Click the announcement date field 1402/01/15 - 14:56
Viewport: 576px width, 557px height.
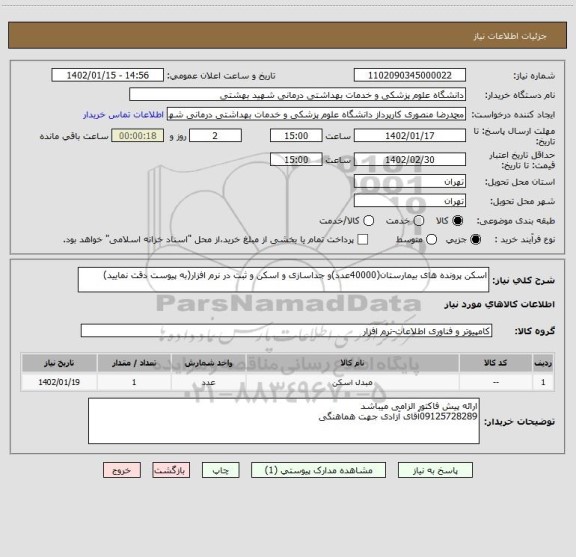pos(108,75)
